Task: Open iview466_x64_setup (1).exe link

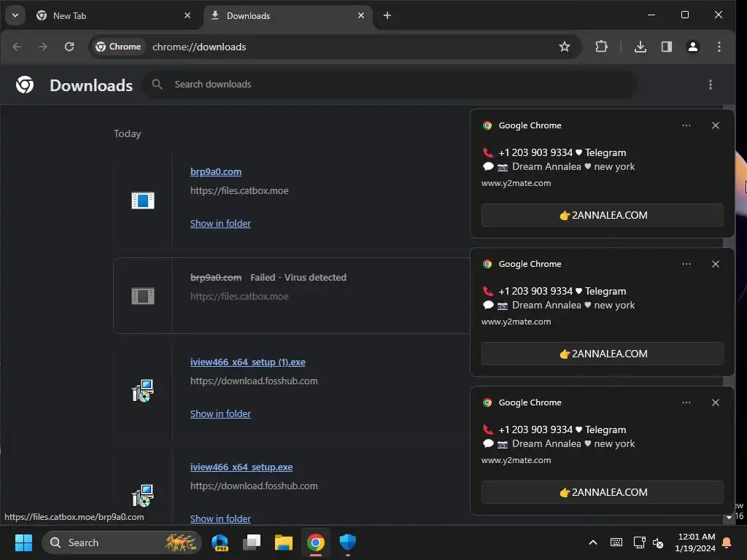Action: [x=248, y=362]
